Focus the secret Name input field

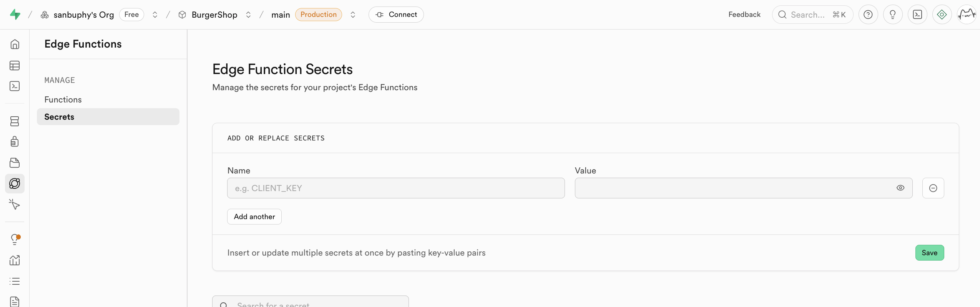point(395,188)
